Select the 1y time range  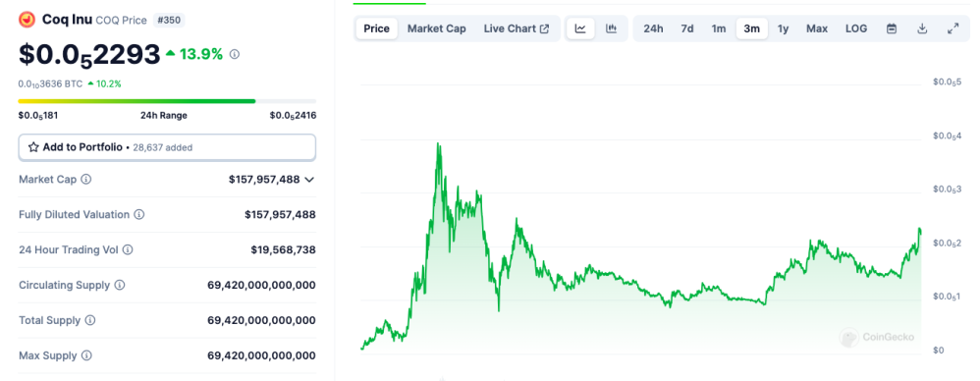click(x=784, y=28)
